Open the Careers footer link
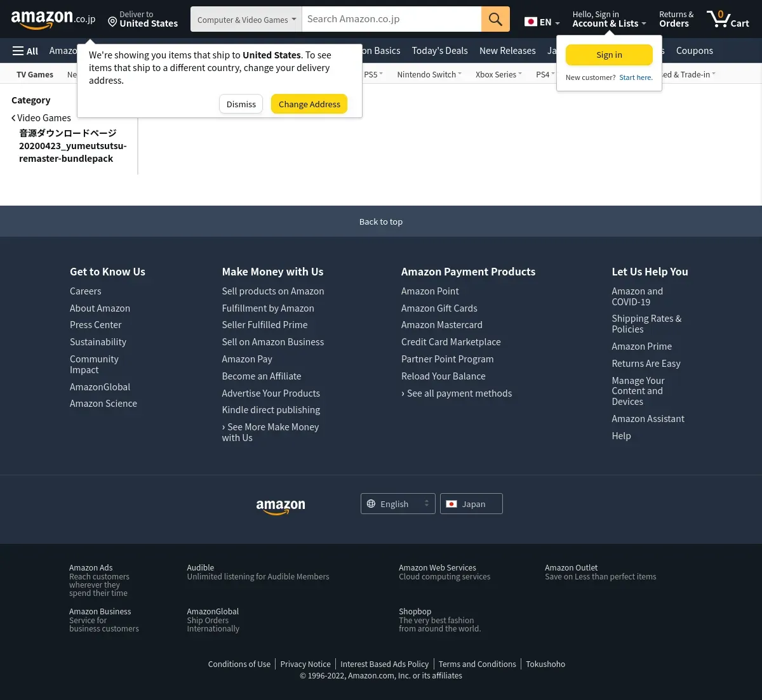Viewport: 762px width, 700px height. [x=86, y=291]
